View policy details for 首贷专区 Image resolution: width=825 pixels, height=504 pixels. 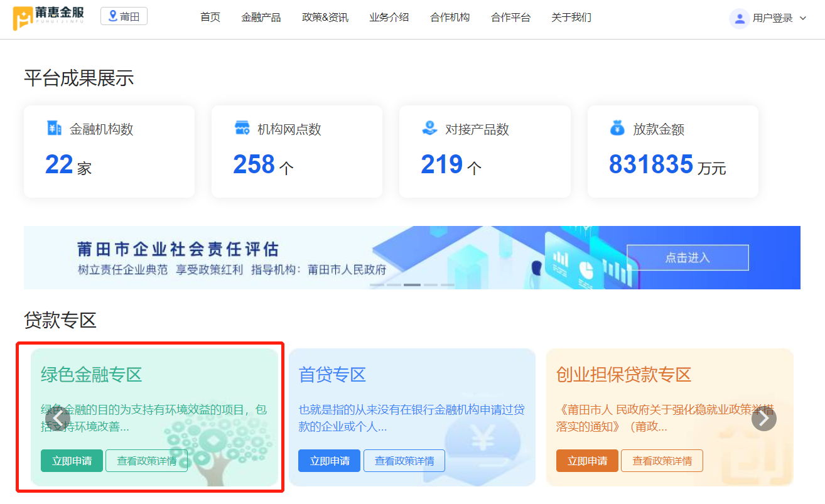404,461
